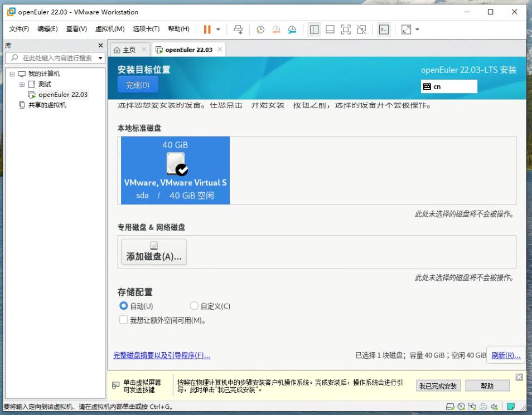Close the 主页 tab
The height and width of the screenshot is (415, 532).
(x=144, y=50)
